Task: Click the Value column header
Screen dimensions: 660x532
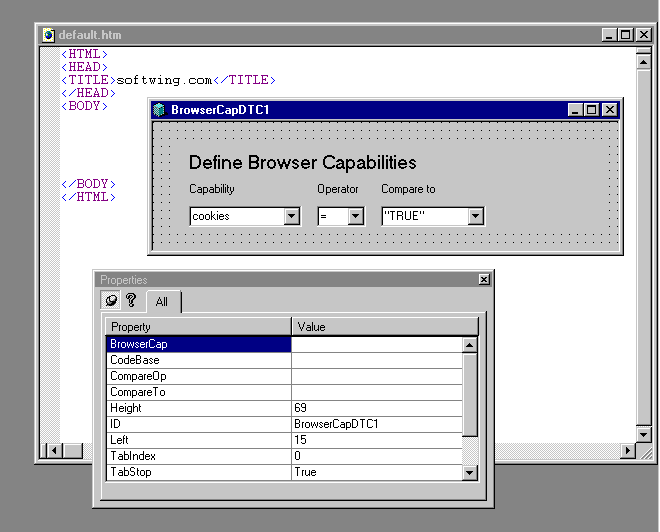Action: [x=384, y=327]
